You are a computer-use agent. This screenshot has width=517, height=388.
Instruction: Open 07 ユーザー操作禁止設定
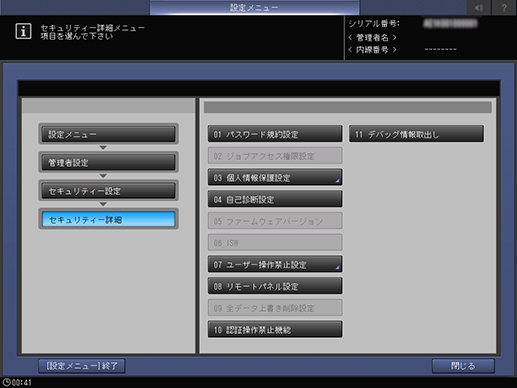[x=275, y=264]
